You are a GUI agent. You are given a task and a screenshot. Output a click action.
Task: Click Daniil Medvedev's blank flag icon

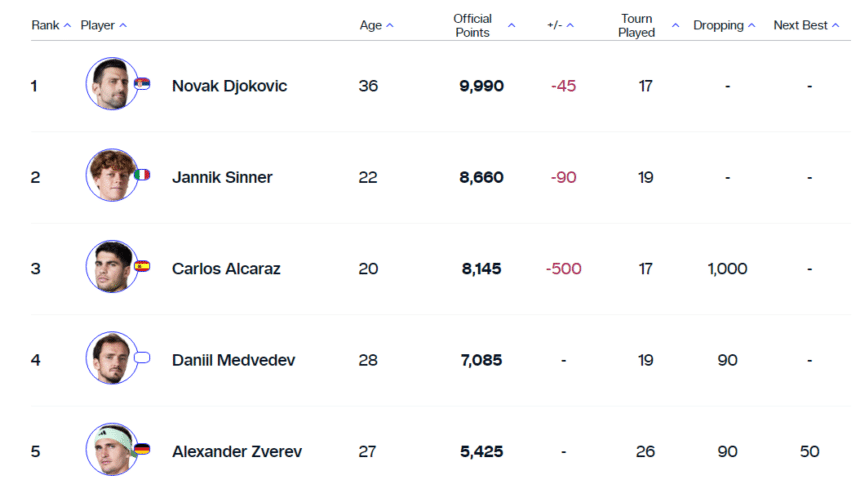click(x=142, y=358)
